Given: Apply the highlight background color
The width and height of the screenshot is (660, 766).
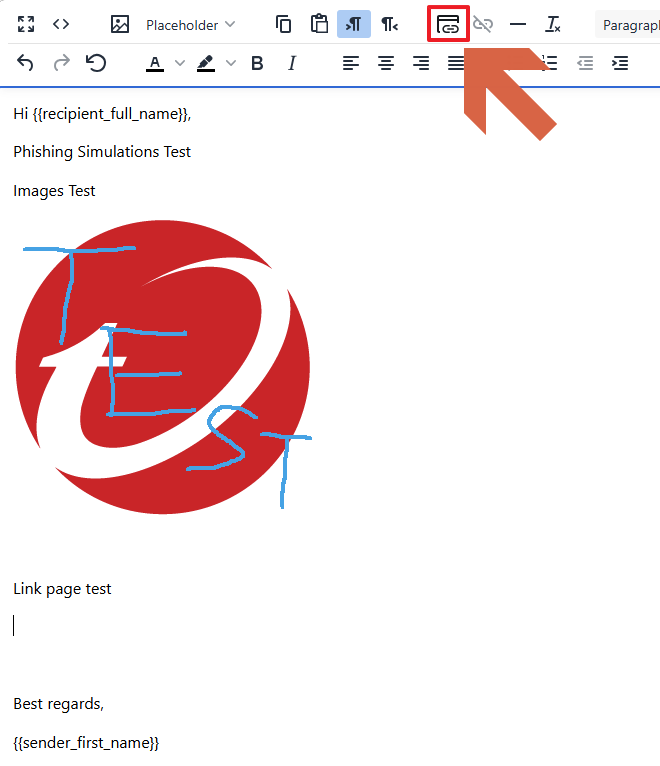Looking at the screenshot, I should click(x=206, y=63).
